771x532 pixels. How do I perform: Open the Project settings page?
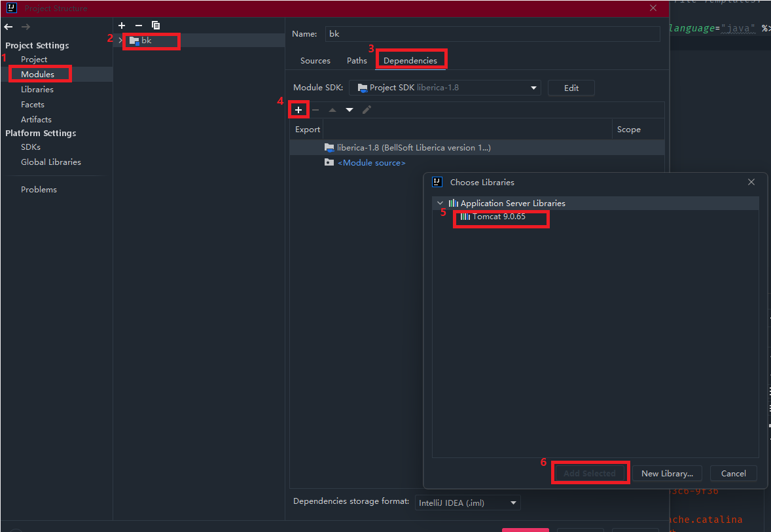pos(34,59)
